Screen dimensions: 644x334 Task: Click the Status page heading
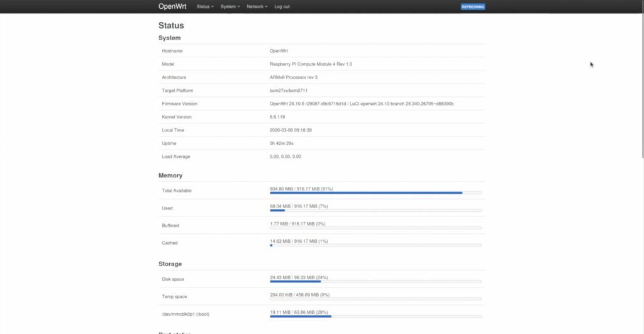(171, 25)
